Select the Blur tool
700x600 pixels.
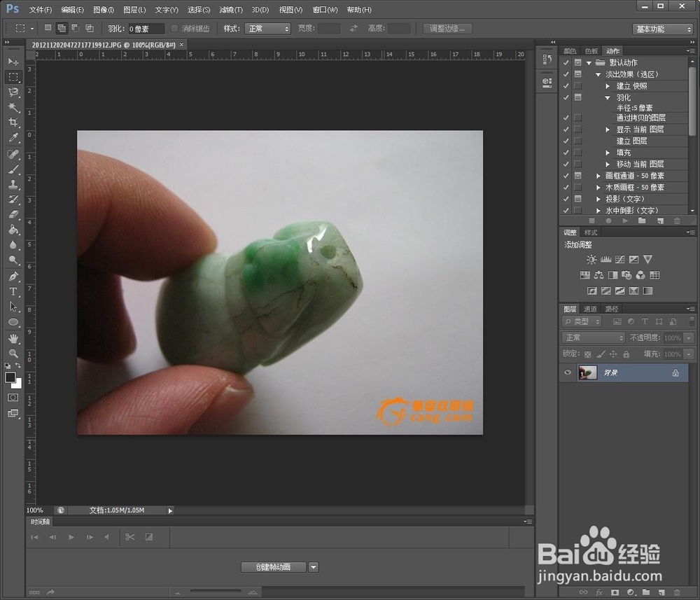point(13,245)
